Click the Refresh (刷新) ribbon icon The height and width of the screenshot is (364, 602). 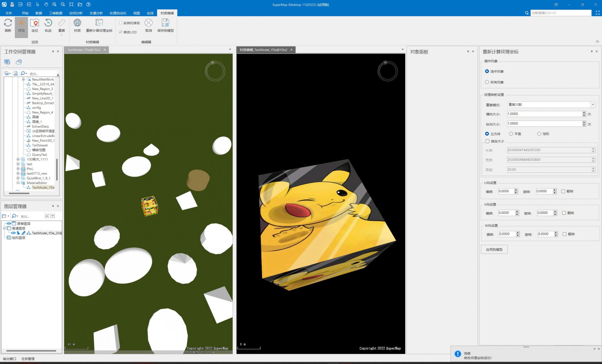coord(8,23)
